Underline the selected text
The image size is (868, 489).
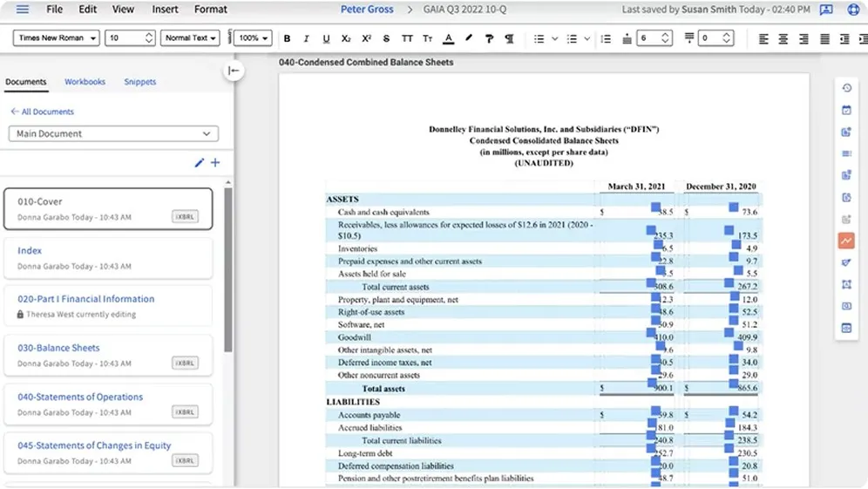326,38
